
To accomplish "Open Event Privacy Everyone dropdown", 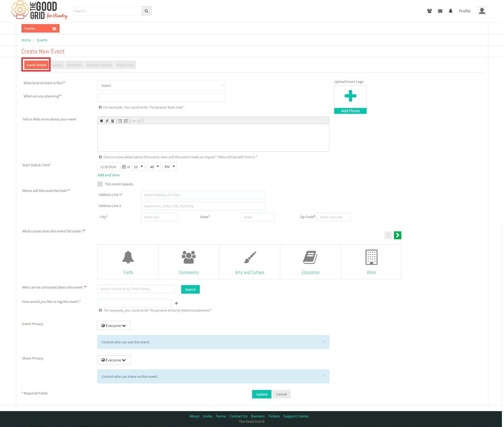I will 113,326.
